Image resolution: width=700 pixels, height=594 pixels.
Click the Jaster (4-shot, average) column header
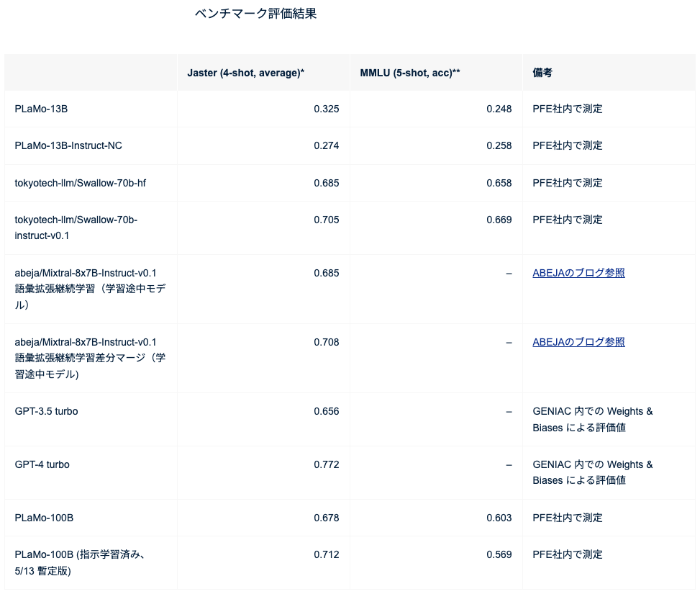(245, 73)
